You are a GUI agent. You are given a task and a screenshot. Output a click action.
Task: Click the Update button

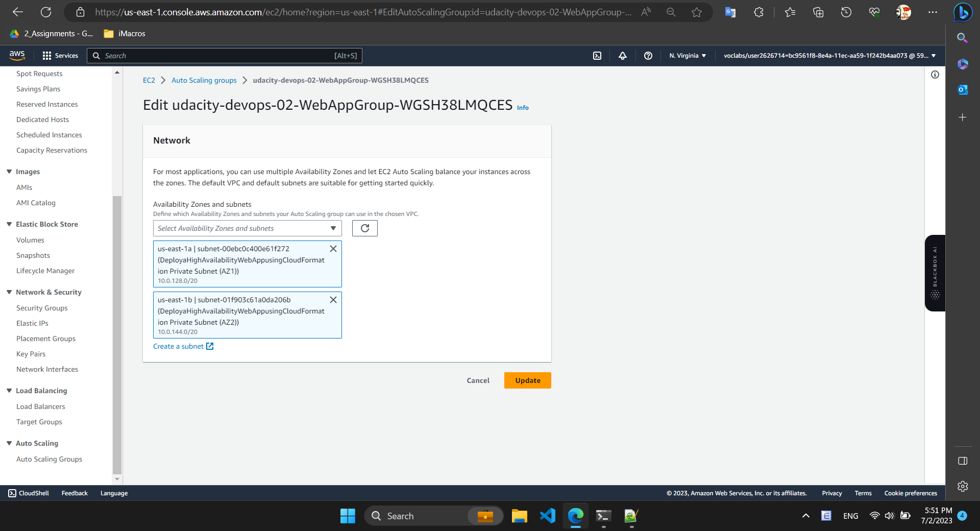click(527, 380)
